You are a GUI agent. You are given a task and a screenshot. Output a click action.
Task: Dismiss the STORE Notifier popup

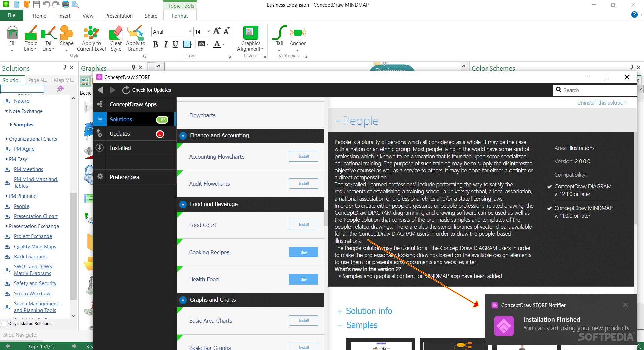coord(625,305)
